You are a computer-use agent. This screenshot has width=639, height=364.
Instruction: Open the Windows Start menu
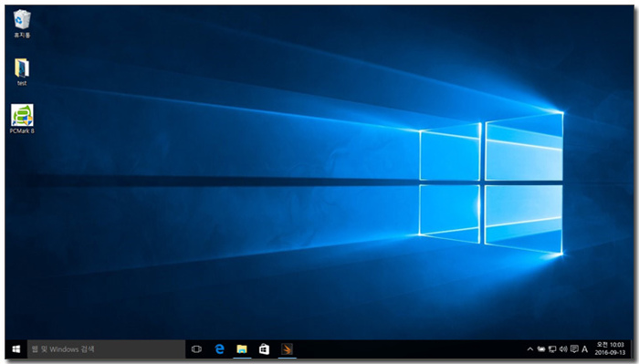(16, 349)
